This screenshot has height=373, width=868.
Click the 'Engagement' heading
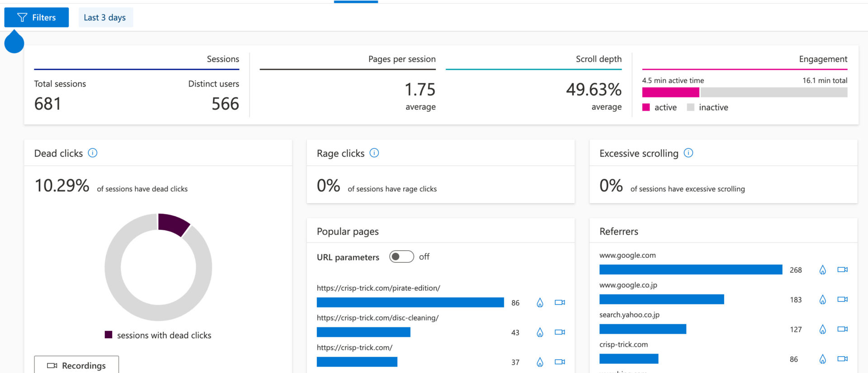[823, 59]
